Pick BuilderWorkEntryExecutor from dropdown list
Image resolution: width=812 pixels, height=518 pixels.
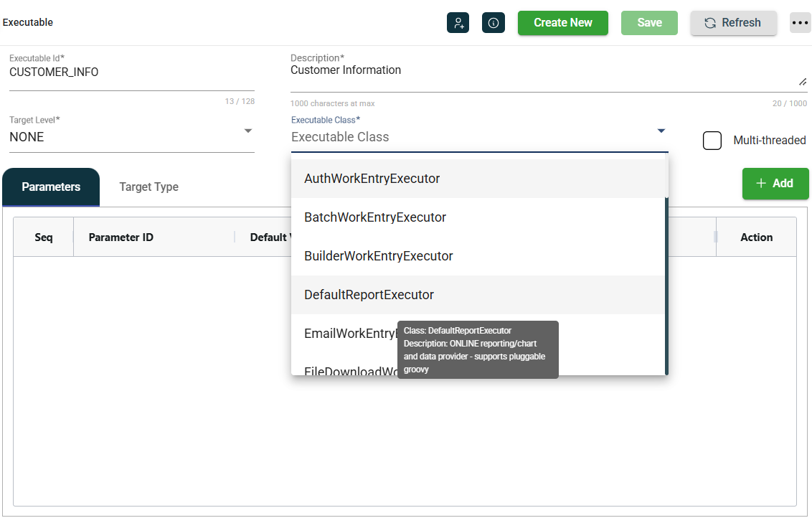(378, 256)
